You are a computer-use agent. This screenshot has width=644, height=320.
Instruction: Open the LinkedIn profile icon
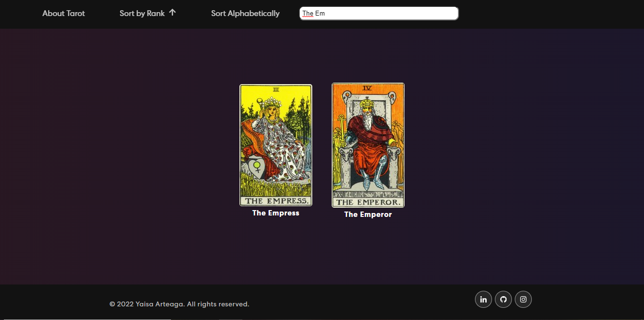483,300
